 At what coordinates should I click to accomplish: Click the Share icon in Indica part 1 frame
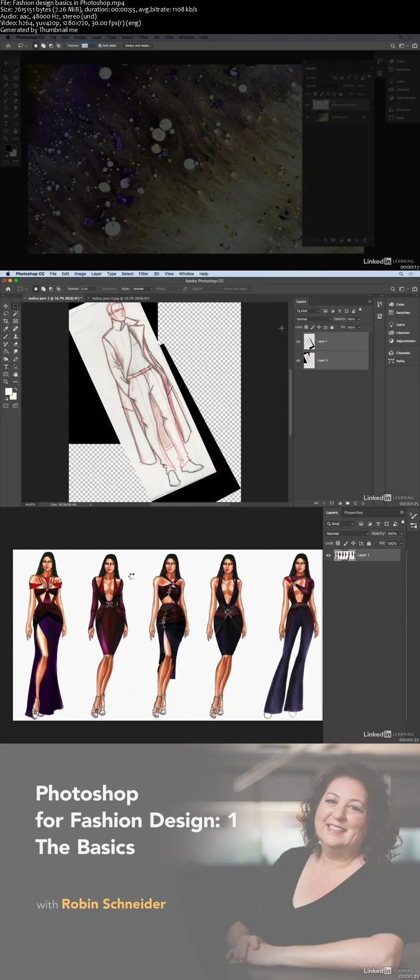click(415, 289)
